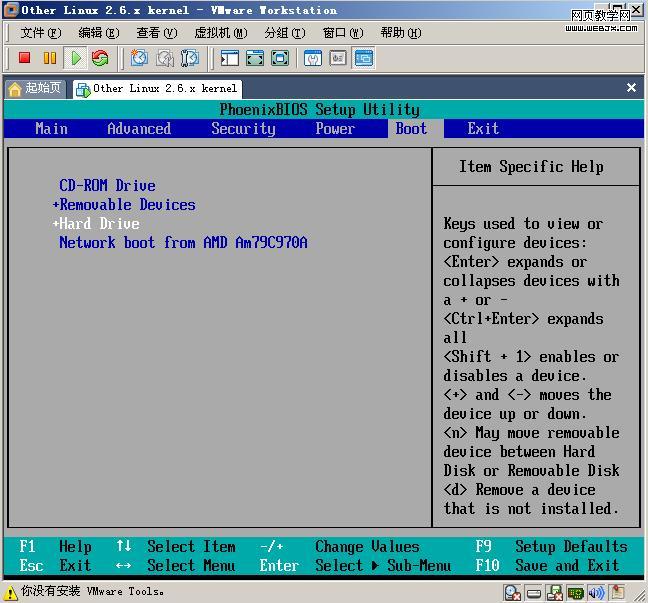Toggle the sidebar panel icon

230,58
